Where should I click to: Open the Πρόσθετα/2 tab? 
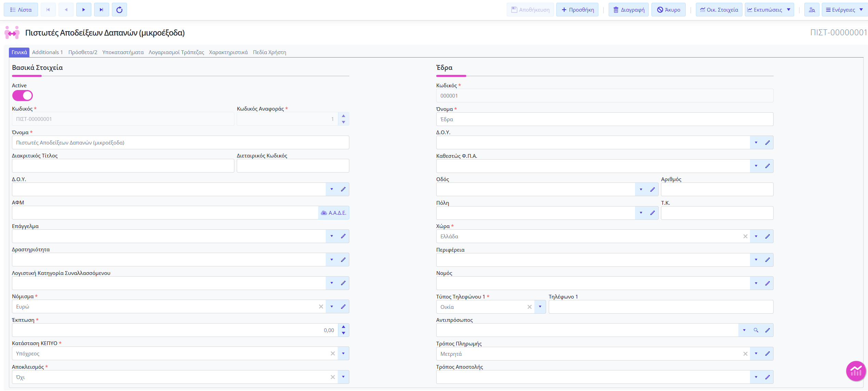[83, 52]
